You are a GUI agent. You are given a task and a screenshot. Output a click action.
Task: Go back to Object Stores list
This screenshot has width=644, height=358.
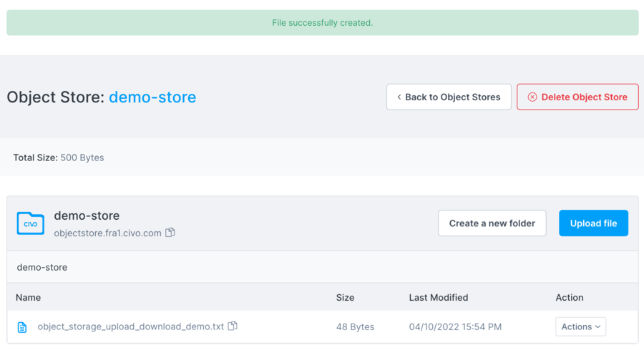[x=449, y=97]
